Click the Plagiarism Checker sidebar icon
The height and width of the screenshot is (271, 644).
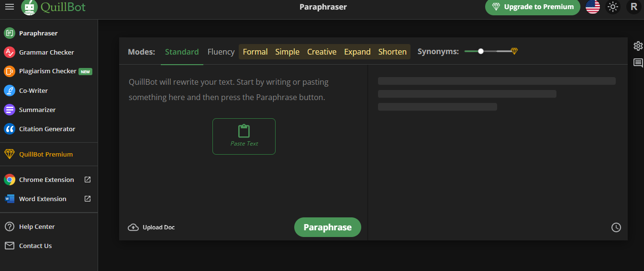pyautogui.click(x=10, y=71)
